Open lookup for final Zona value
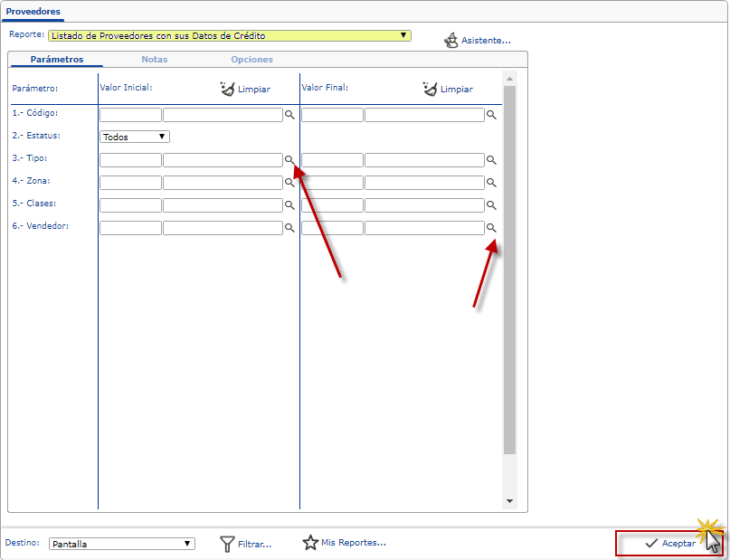The height and width of the screenshot is (560, 730). pos(491,183)
